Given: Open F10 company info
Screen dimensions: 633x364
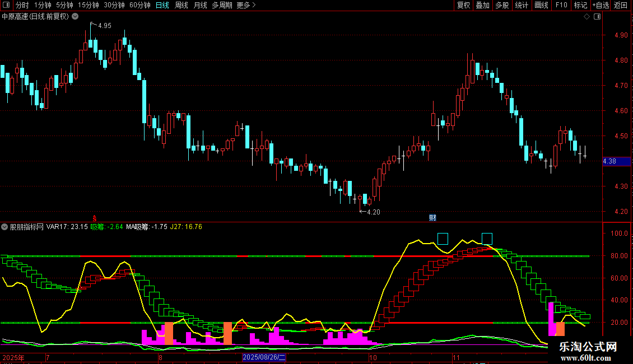Looking at the screenshot, I should [561, 5].
